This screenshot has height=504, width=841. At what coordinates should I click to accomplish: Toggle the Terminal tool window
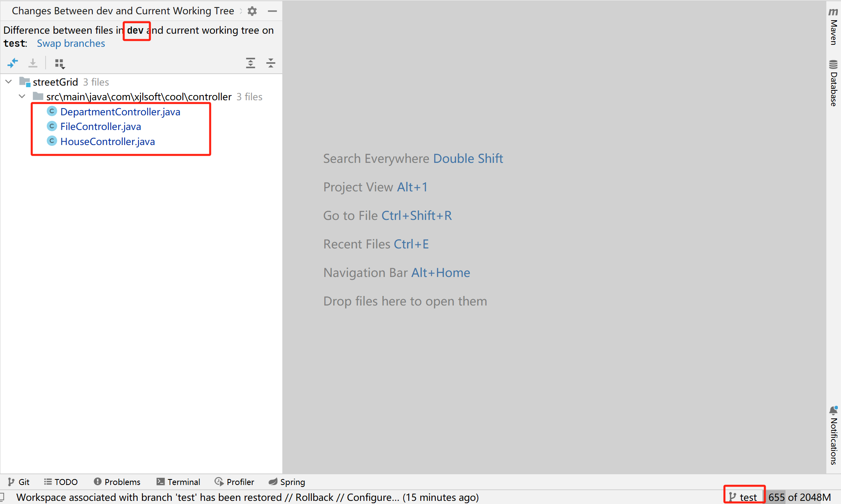click(178, 482)
